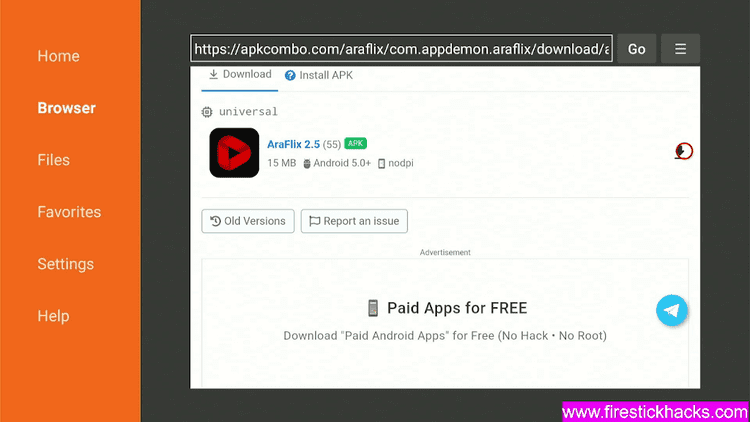Open Help in the sidebar

[54, 316]
